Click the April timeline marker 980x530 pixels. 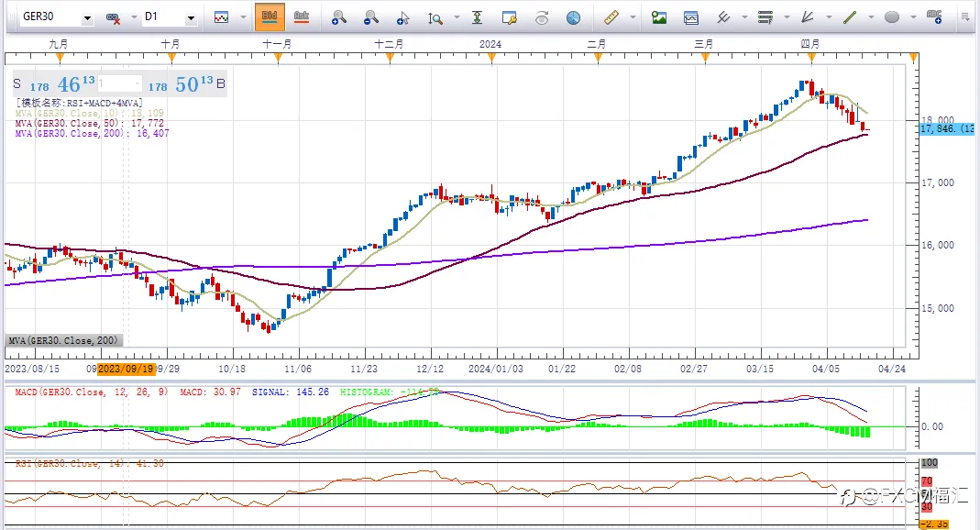tap(812, 58)
